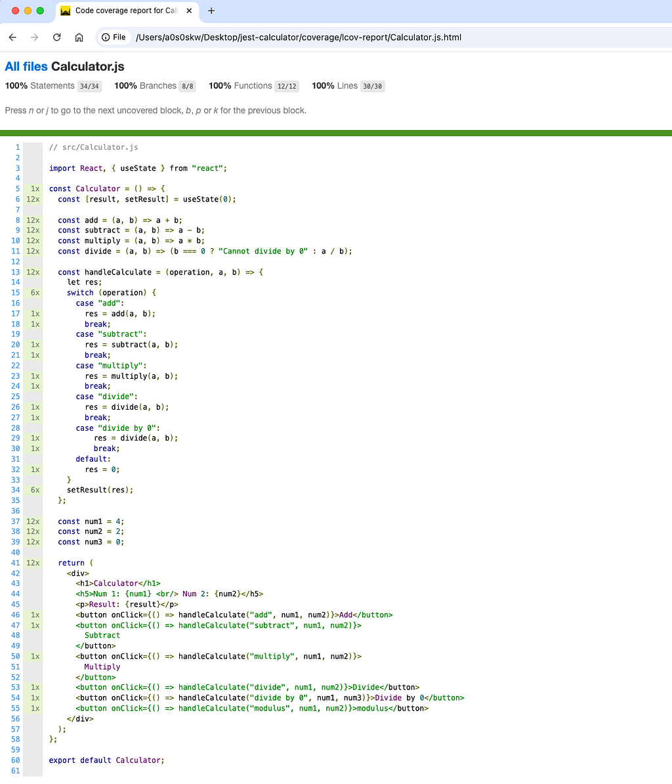Reload the coverage report page
The height and width of the screenshot is (784, 672).
click(57, 37)
